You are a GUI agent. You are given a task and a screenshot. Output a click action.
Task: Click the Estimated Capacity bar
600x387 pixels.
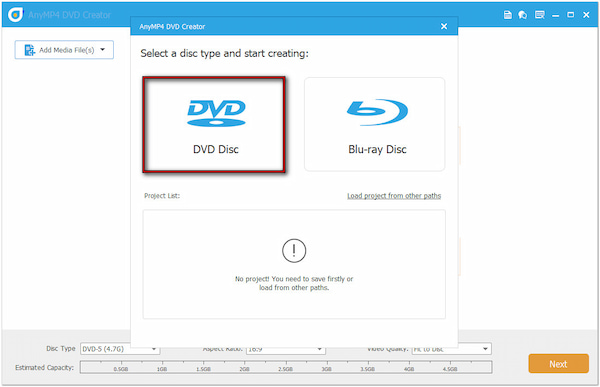point(286,367)
